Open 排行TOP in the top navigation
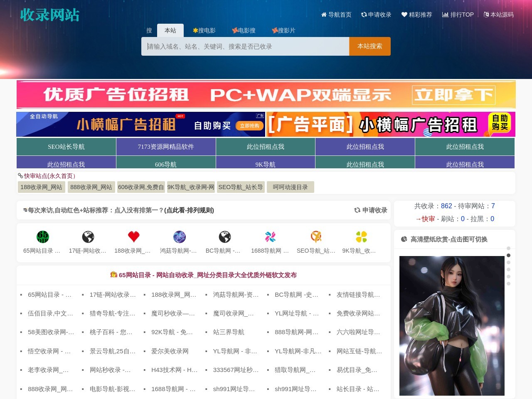 click(458, 15)
